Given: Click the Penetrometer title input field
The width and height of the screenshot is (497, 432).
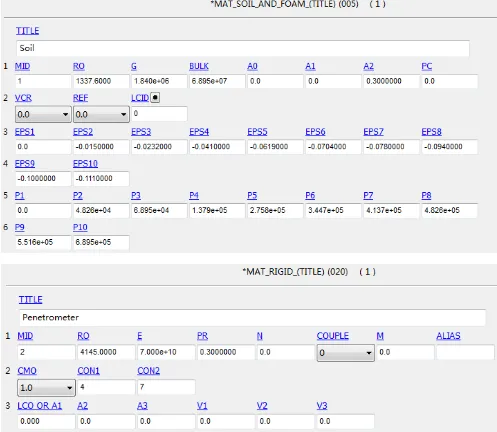Looking at the screenshot, I should (252, 318).
